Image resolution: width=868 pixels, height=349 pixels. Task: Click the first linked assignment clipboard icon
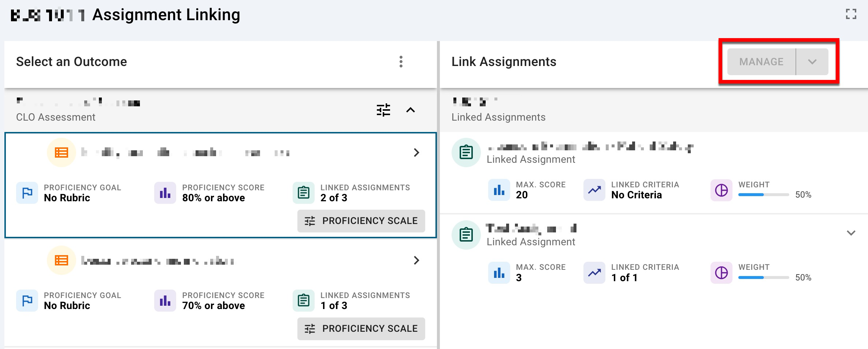466,153
